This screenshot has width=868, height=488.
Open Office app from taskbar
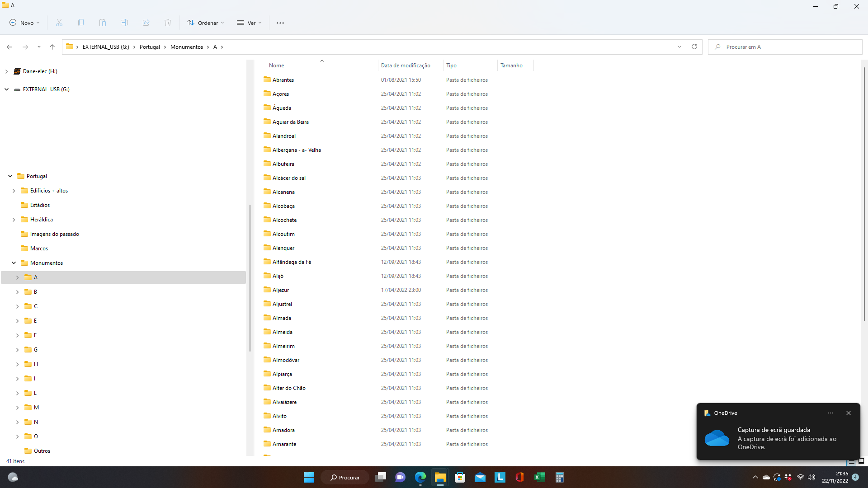520,477
